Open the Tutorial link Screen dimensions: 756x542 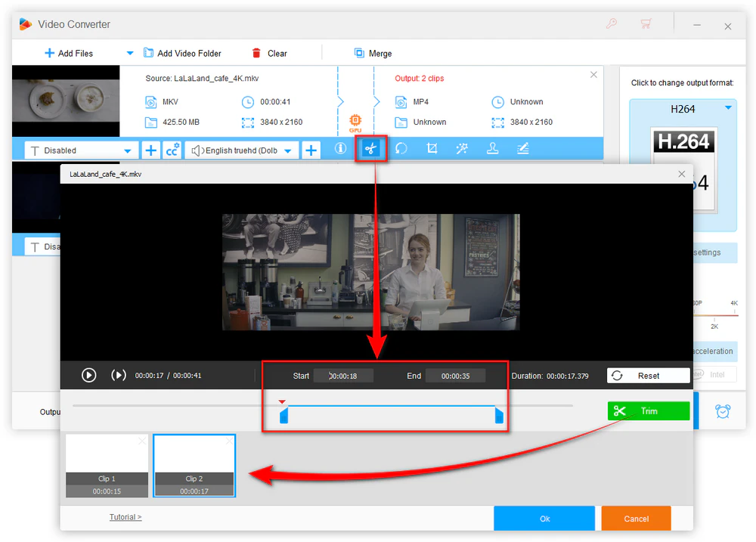[x=125, y=517]
